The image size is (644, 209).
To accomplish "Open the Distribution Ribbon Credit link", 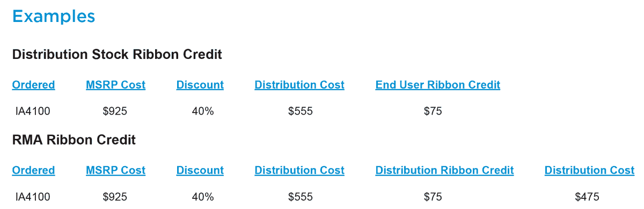I will (444, 170).
